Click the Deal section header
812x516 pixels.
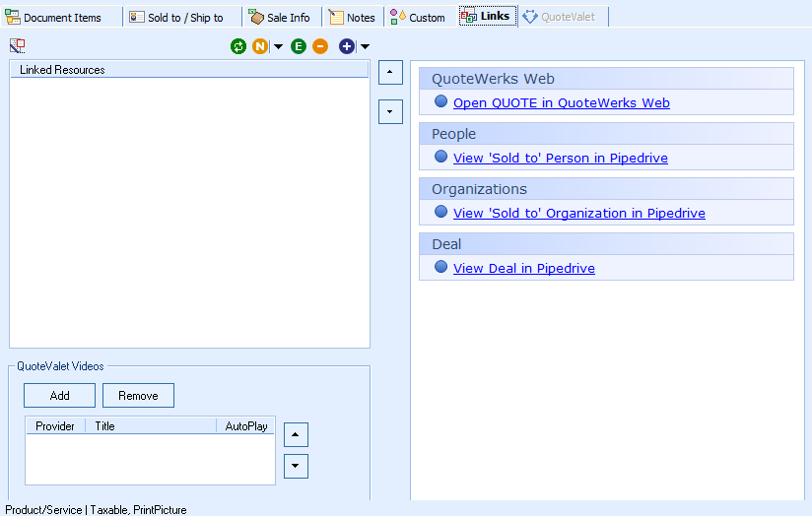tap(606, 244)
